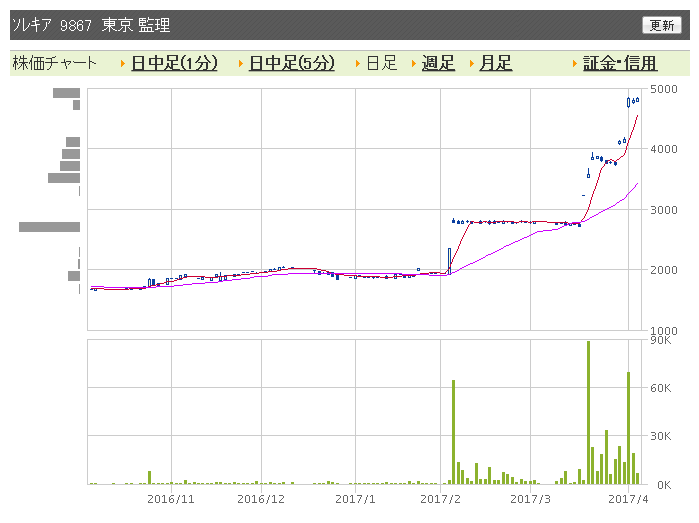
Task: Open the 日中足(1分) chart link
Action: 174,63
